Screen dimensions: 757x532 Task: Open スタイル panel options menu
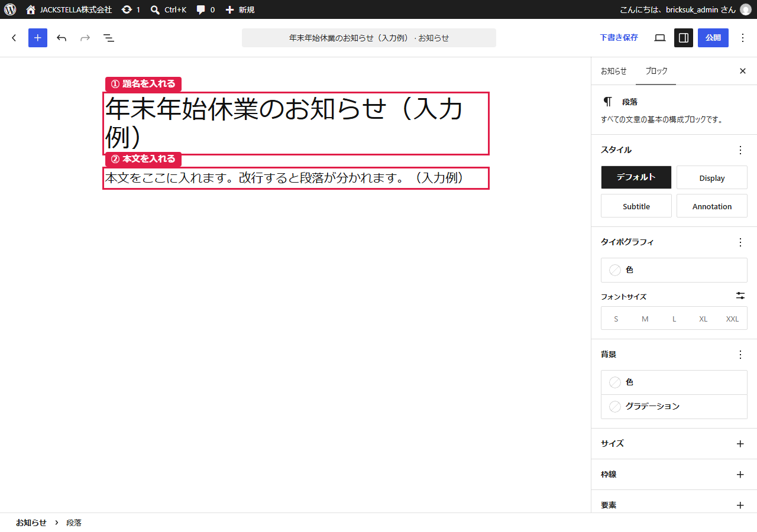click(x=740, y=150)
